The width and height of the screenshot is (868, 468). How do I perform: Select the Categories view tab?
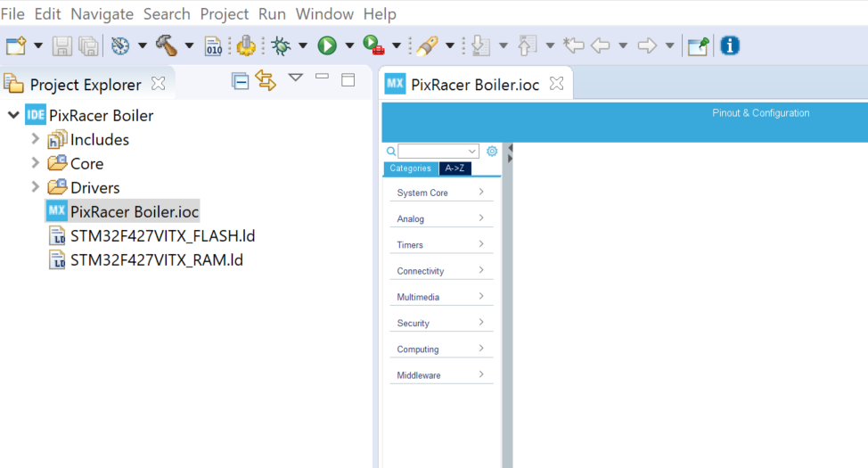[410, 168]
